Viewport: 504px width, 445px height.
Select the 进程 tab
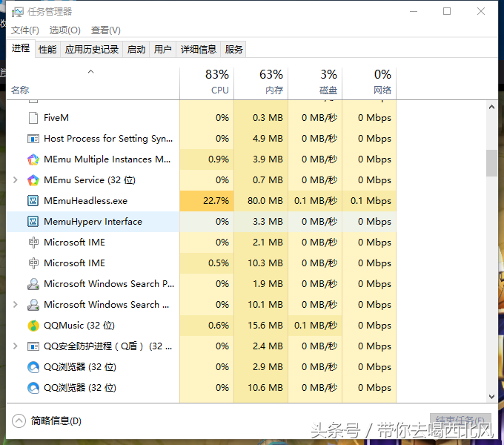[x=21, y=48]
